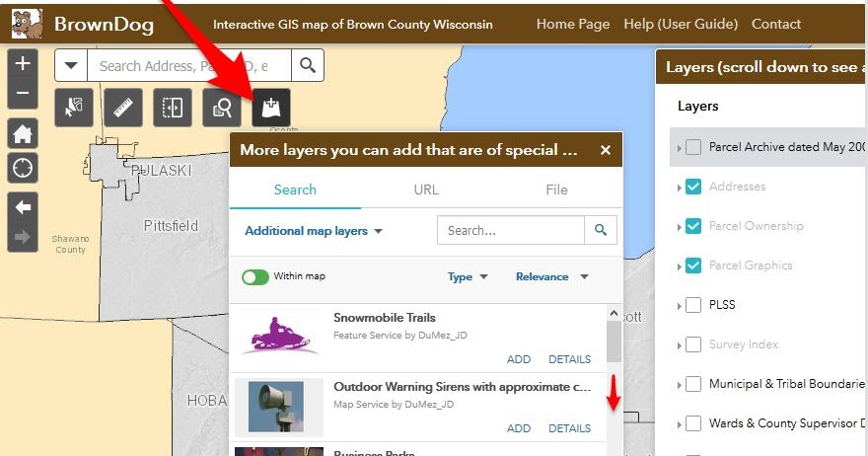The height and width of the screenshot is (456, 868).
Task: Expand the PLSS layer
Action: [x=680, y=306]
